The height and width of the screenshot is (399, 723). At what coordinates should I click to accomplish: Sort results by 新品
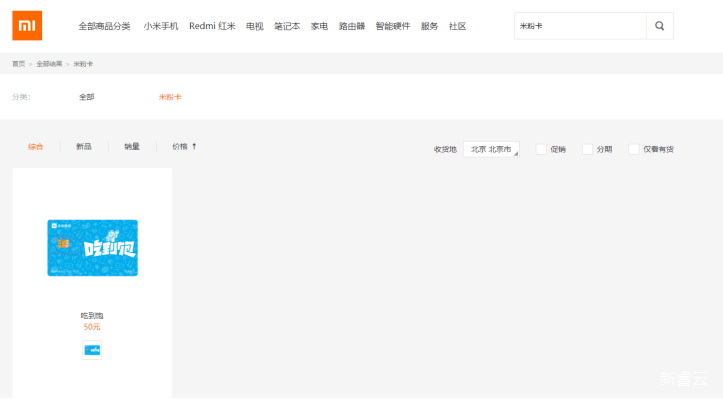[x=83, y=147]
